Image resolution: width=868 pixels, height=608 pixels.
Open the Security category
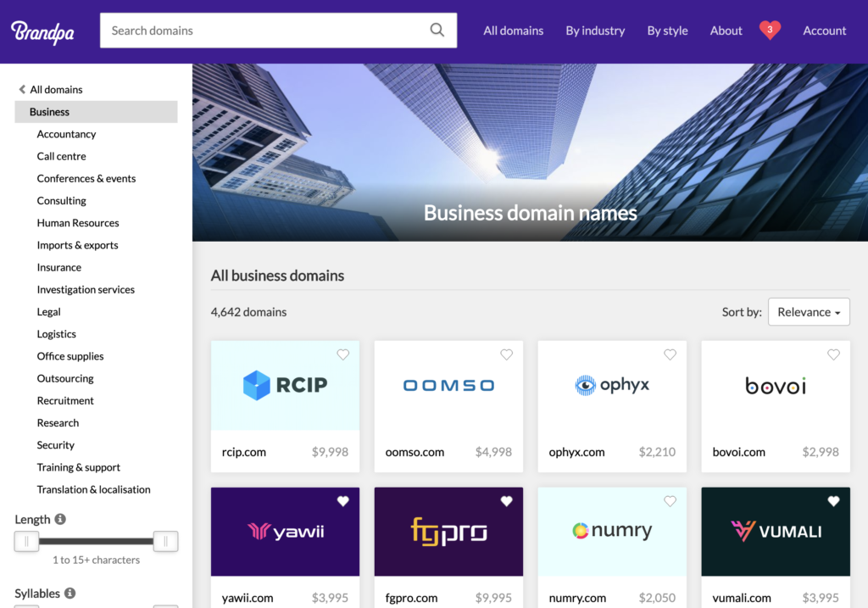(x=55, y=444)
